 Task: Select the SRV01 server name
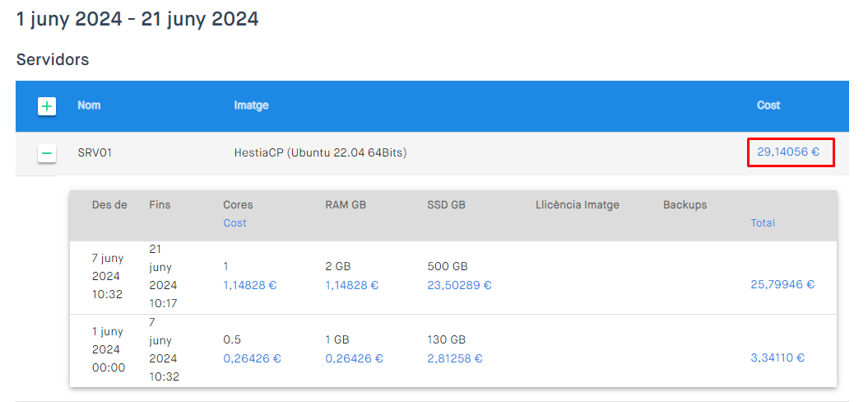click(x=95, y=152)
